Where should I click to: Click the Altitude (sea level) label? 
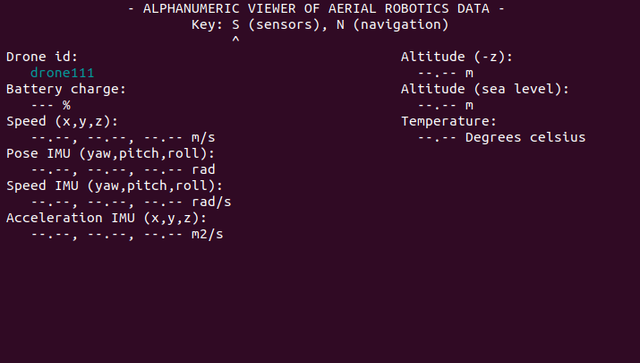pos(484,89)
